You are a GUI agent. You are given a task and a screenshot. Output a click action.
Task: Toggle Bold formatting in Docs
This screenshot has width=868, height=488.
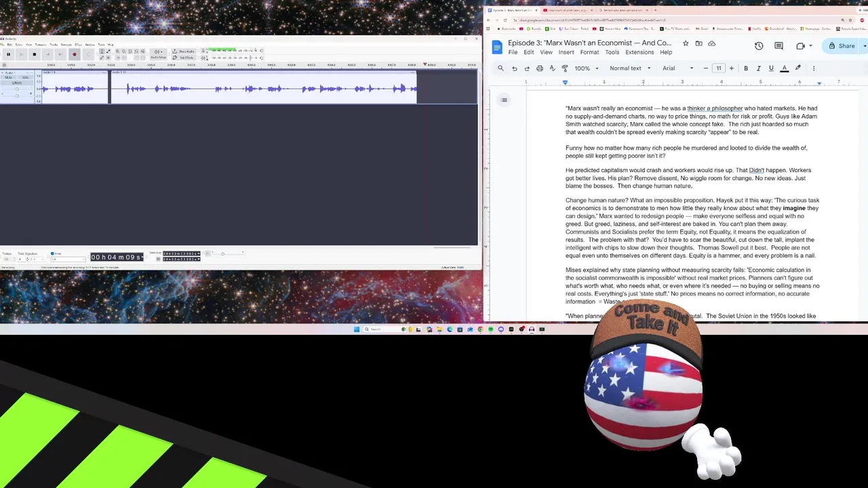(746, 68)
